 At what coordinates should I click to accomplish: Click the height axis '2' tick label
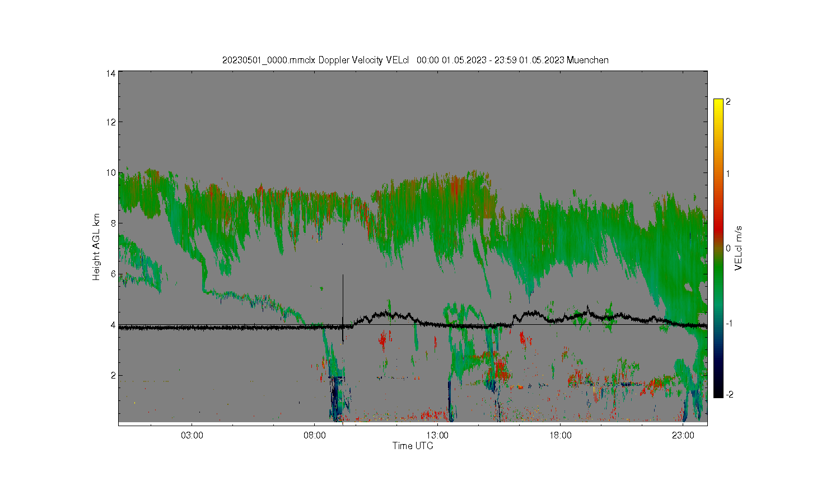[x=113, y=375]
